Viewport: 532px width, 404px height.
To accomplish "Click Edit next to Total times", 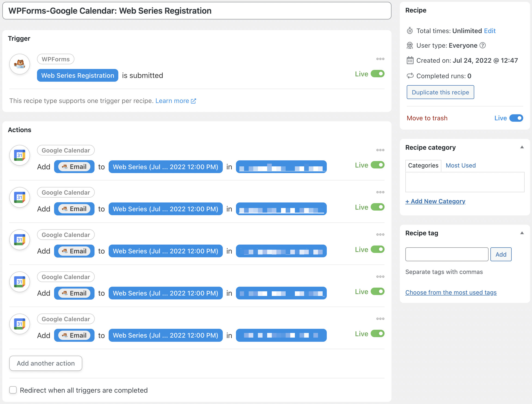I will (490, 31).
